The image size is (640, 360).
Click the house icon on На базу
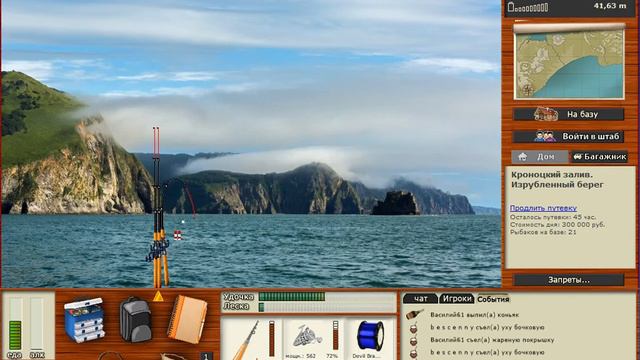(546, 114)
